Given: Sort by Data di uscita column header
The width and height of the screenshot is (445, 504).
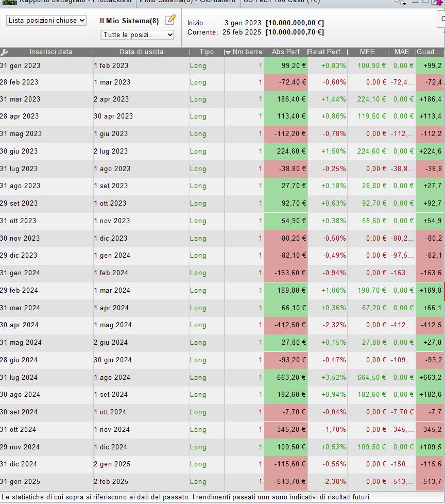Looking at the screenshot, I should click(141, 52).
